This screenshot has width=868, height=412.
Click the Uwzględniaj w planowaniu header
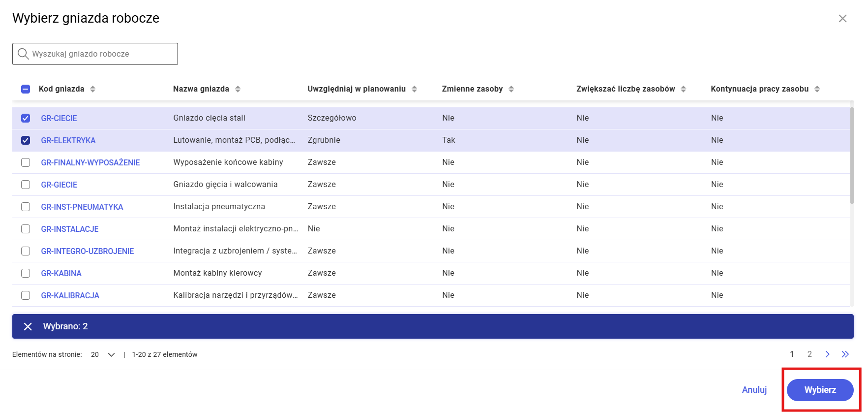tap(357, 89)
